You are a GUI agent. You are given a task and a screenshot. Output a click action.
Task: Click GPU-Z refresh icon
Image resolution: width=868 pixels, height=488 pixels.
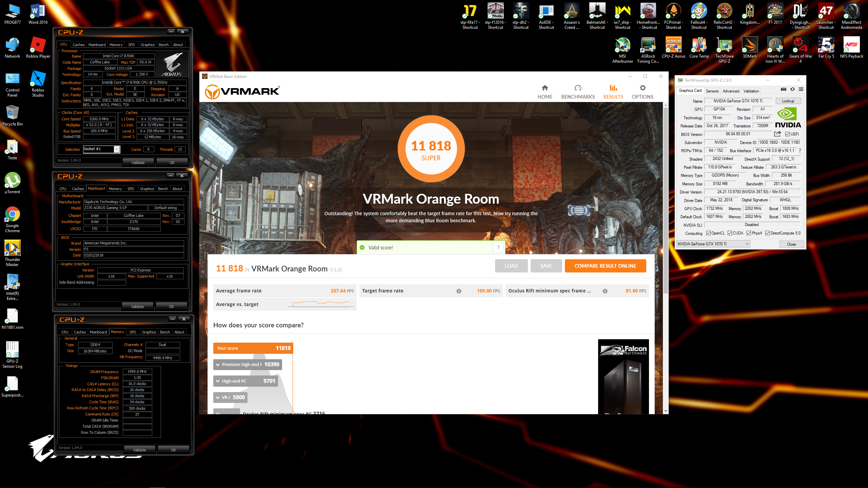click(x=792, y=89)
